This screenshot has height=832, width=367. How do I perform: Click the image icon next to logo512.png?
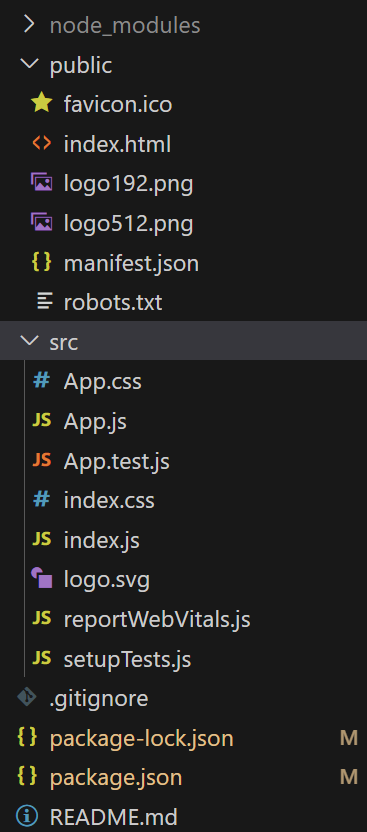coord(41,221)
